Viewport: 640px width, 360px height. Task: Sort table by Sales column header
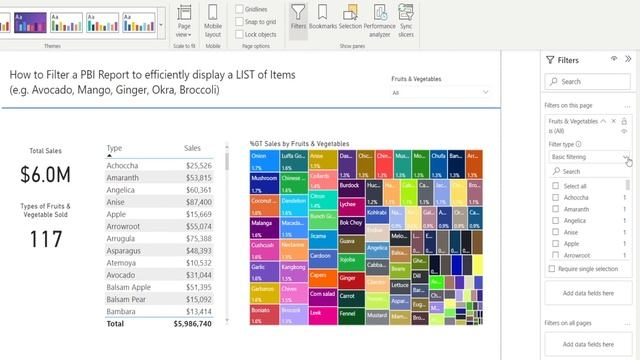coord(192,148)
